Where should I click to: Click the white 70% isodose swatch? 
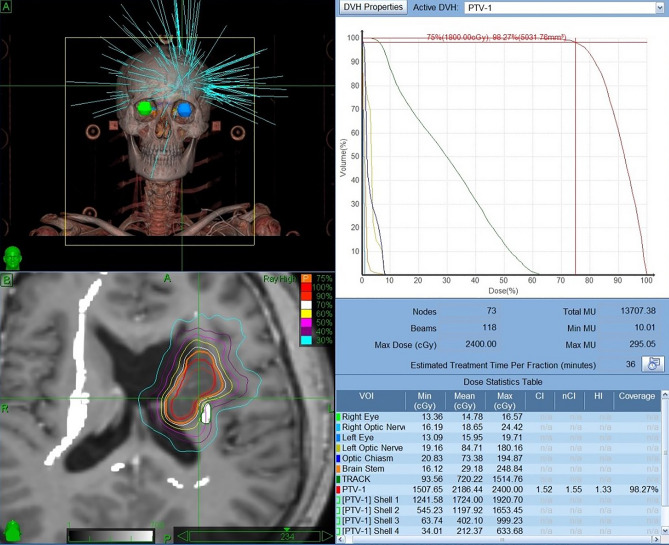pyautogui.click(x=306, y=305)
